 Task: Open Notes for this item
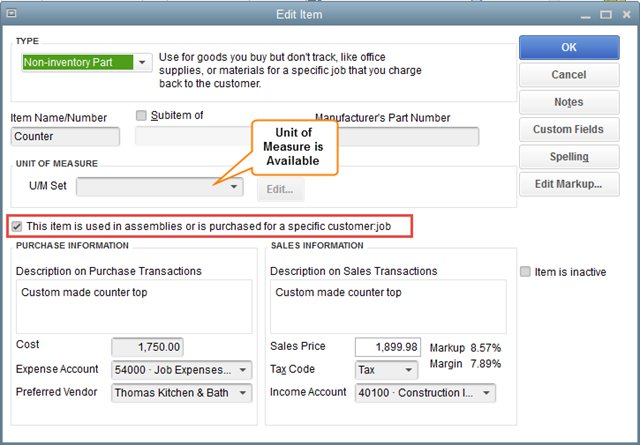click(568, 102)
